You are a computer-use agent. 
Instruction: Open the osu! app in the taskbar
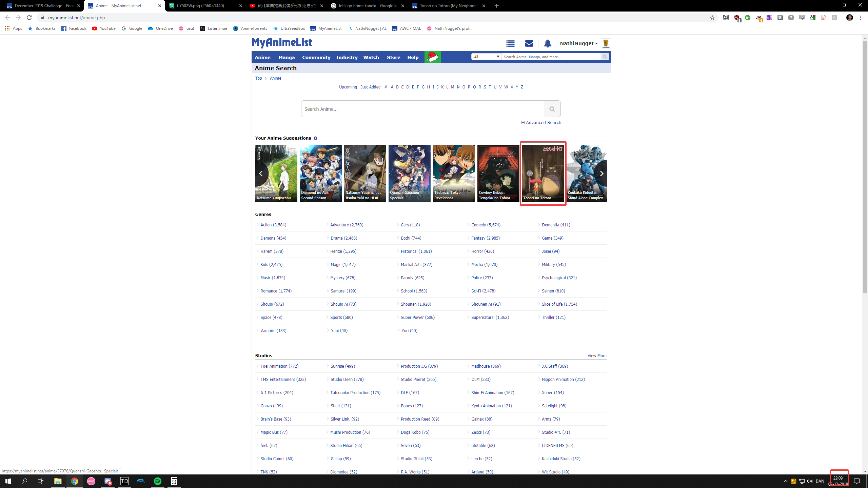pyautogui.click(x=91, y=481)
